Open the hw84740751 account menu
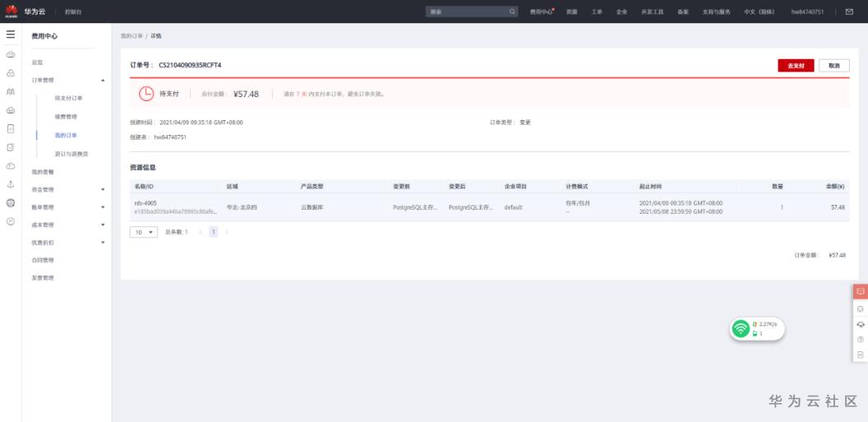Viewport: 868px width, 422px height. [x=807, y=12]
